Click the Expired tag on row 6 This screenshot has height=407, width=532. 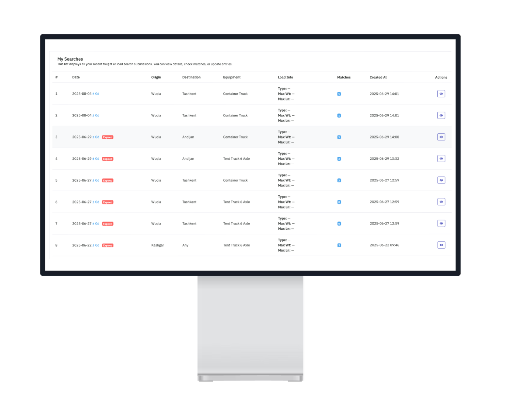[x=108, y=202]
